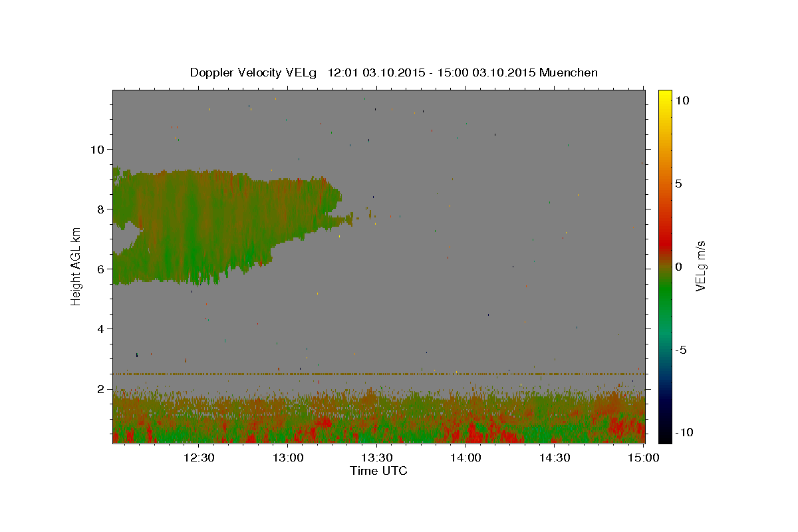The width and height of the screenshot is (798, 532).
Task: Click the VELg m/s colorbar title
Action: click(700, 266)
